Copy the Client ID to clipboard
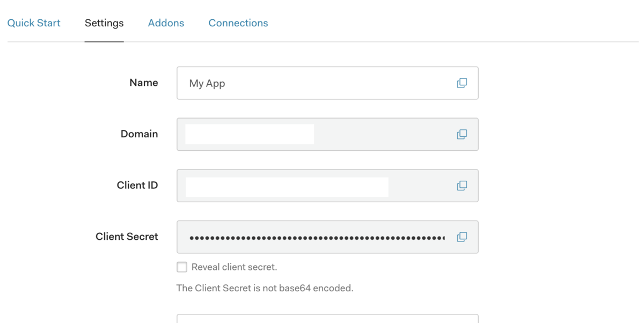This screenshot has width=644, height=323. pyautogui.click(x=462, y=186)
